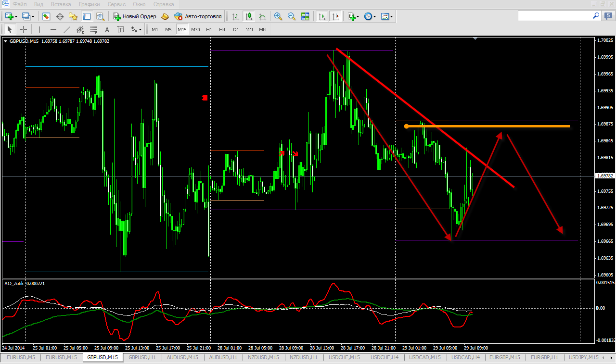Toggle the Chart Shift option

335,16
